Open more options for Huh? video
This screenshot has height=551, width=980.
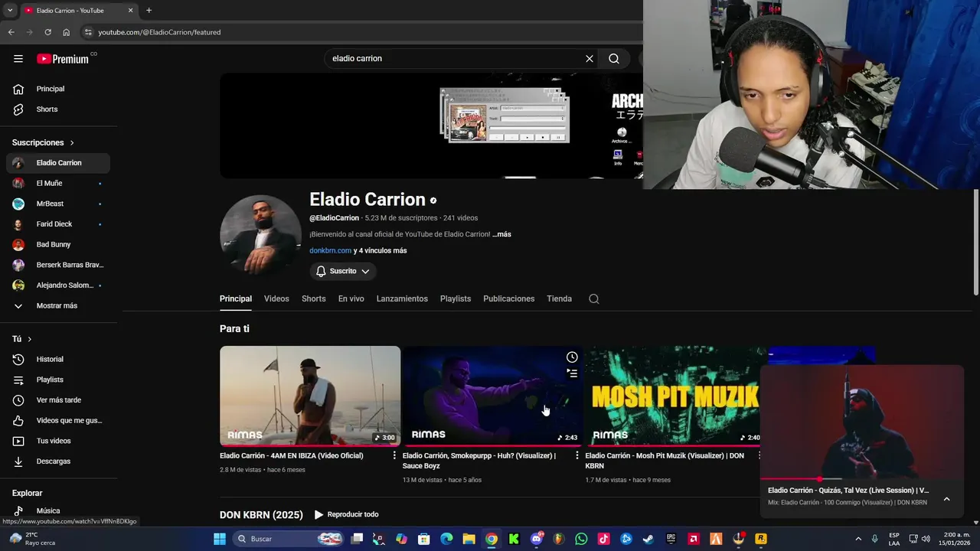tap(577, 455)
